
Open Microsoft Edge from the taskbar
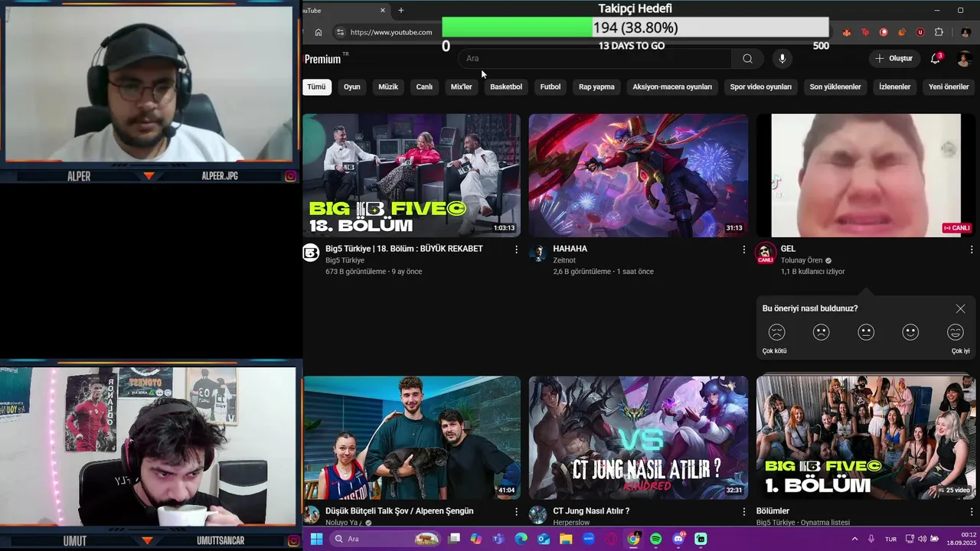point(521,539)
